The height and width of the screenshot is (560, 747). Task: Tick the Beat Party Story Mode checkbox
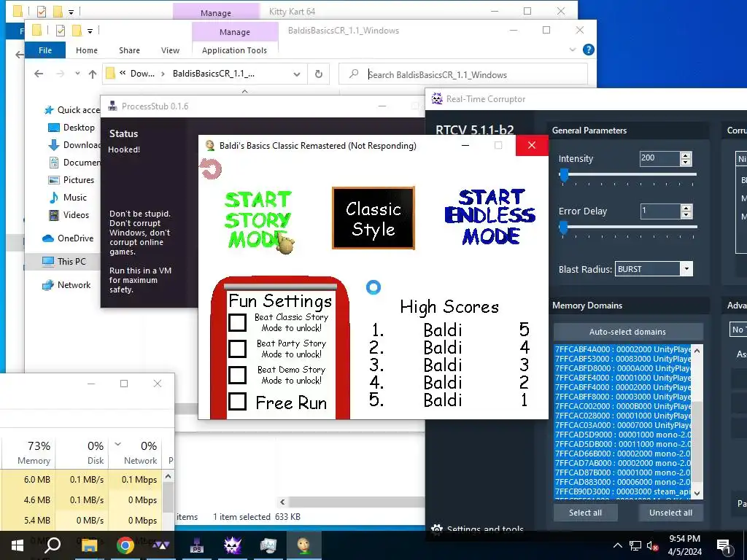pyautogui.click(x=237, y=349)
